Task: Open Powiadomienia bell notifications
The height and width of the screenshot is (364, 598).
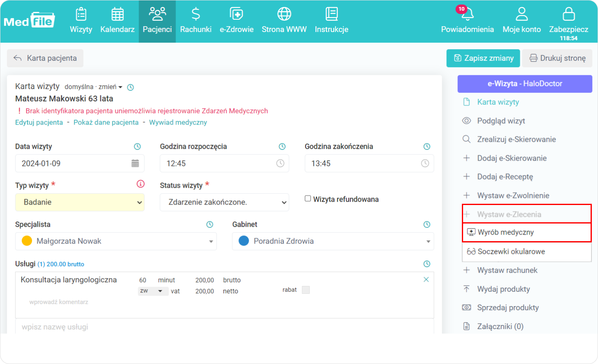Action: click(x=467, y=14)
